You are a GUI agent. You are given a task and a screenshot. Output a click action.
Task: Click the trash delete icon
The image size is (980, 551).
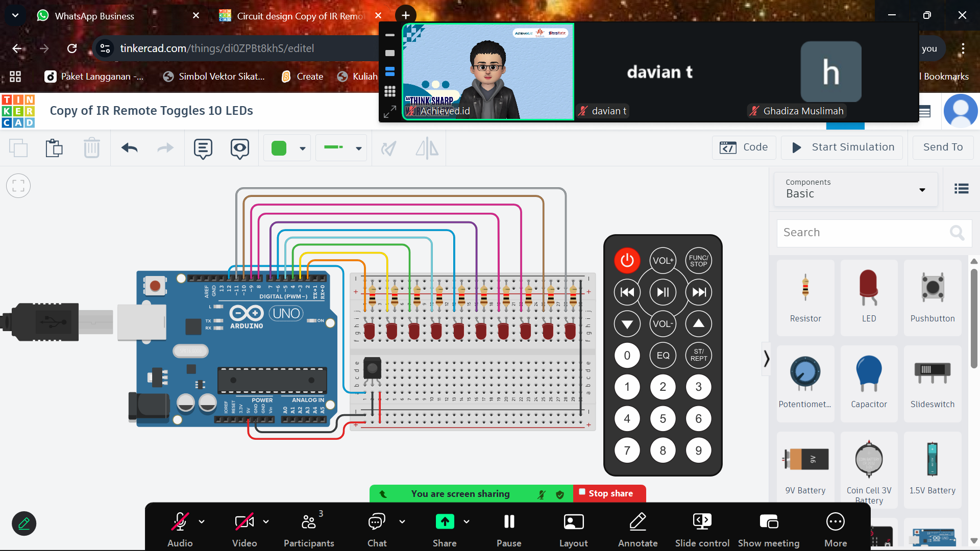pyautogui.click(x=92, y=148)
